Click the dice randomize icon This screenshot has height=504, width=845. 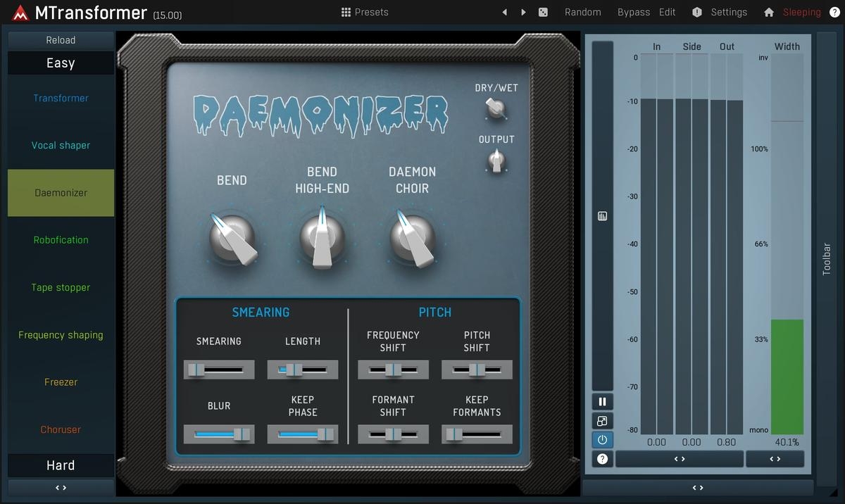click(543, 12)
